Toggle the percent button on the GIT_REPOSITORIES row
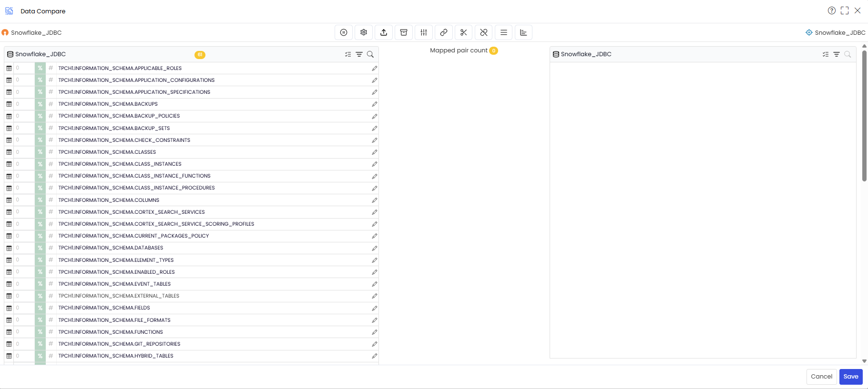 40,344
